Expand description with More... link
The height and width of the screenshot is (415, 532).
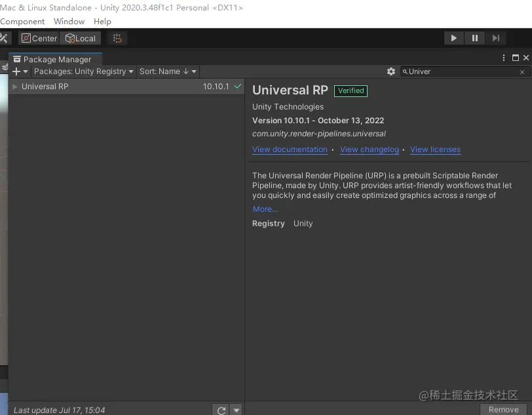click(265, 209)
